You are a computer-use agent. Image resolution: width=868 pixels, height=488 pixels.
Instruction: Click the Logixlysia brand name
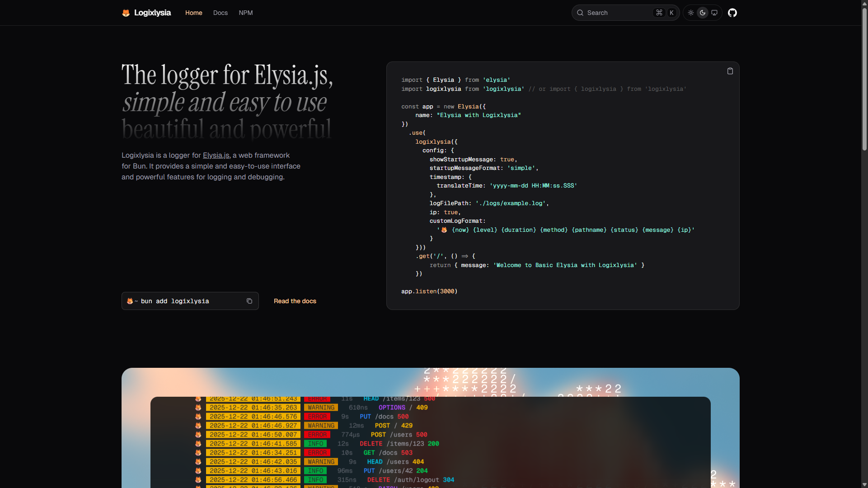152,13
